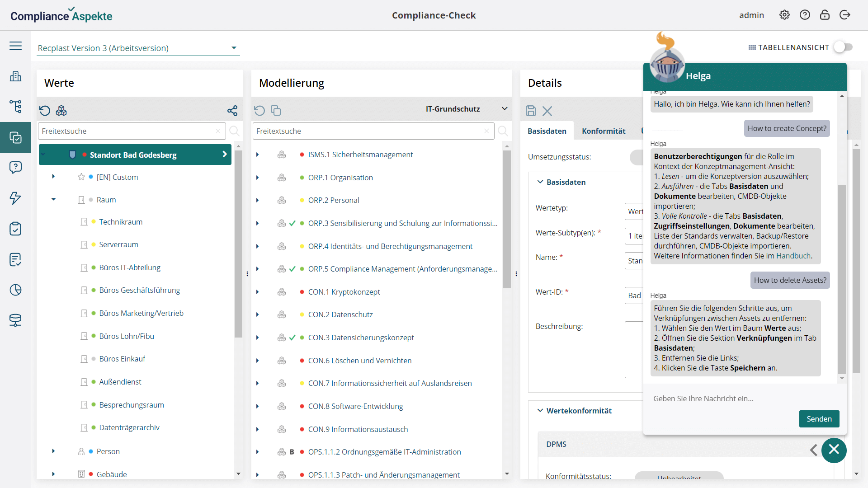This screenshot has height=488, width=868.
Task: Open the settings gear in the top bar
Action: pos(784,14)
